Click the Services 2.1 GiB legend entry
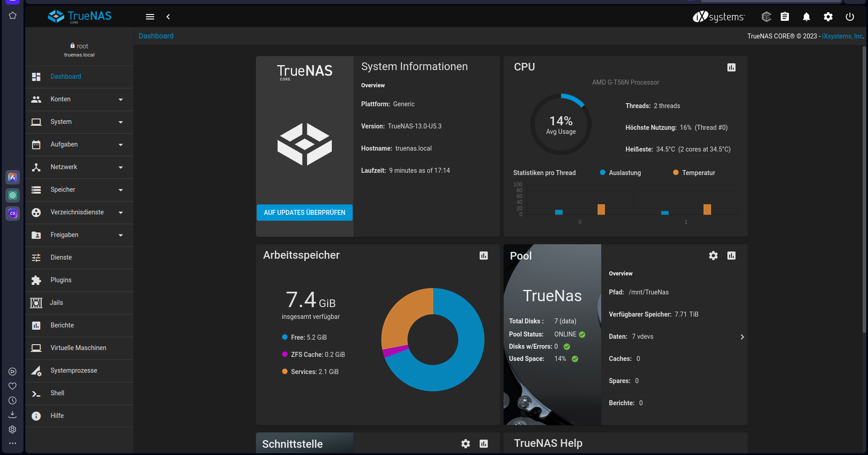 point(310,372)
